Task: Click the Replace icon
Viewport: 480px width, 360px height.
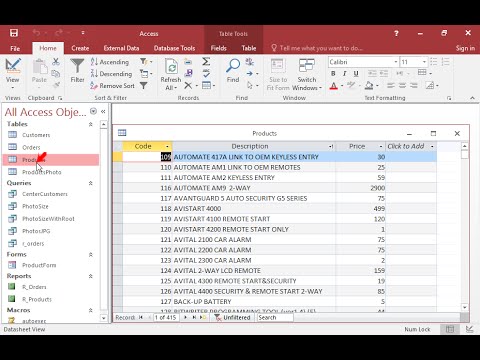Action: click(x=250, y=62)
